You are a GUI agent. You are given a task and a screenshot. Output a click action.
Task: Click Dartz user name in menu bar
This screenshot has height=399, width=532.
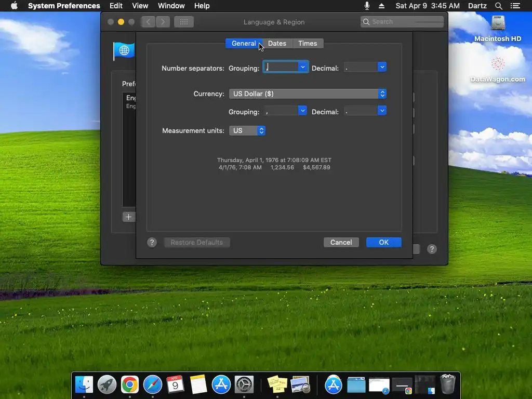[x=477, y=6]
